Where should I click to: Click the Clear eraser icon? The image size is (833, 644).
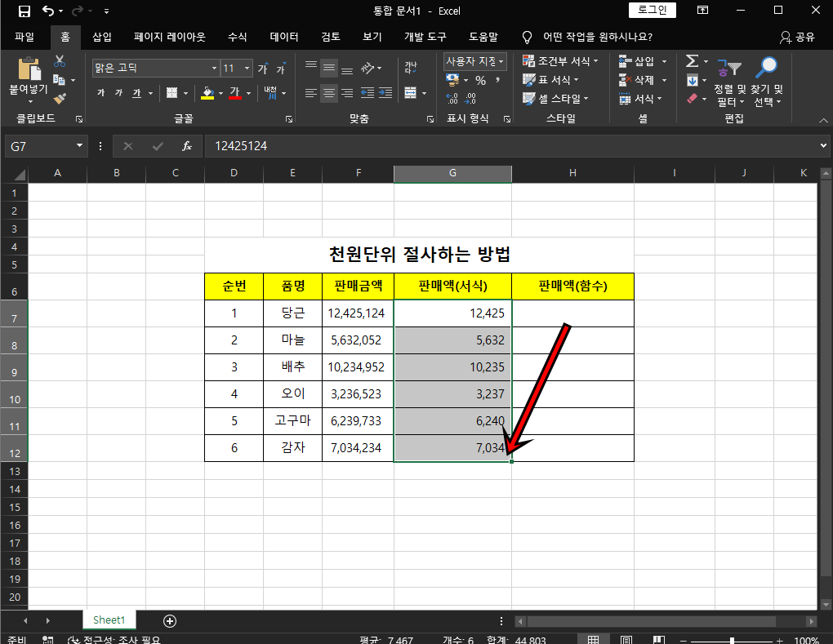click(x=693, y=98)
